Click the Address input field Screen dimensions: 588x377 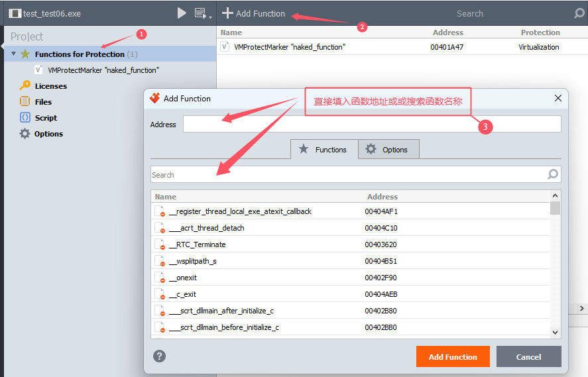372,124
